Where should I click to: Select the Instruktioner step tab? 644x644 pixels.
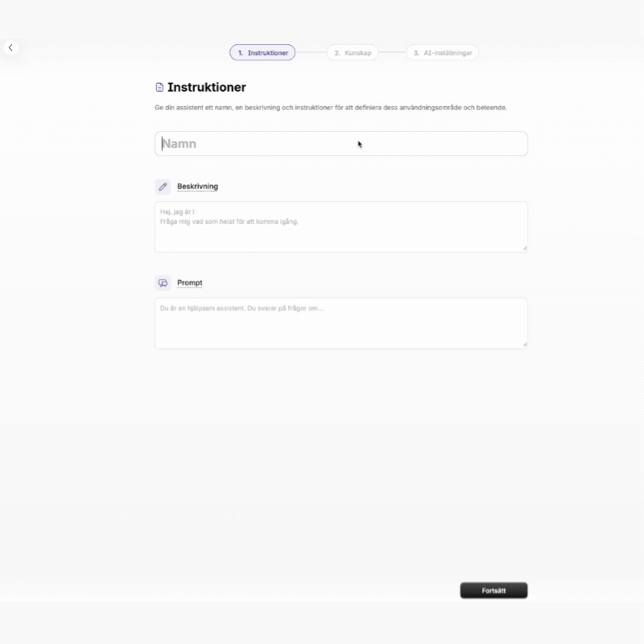(x=262, y=53)
